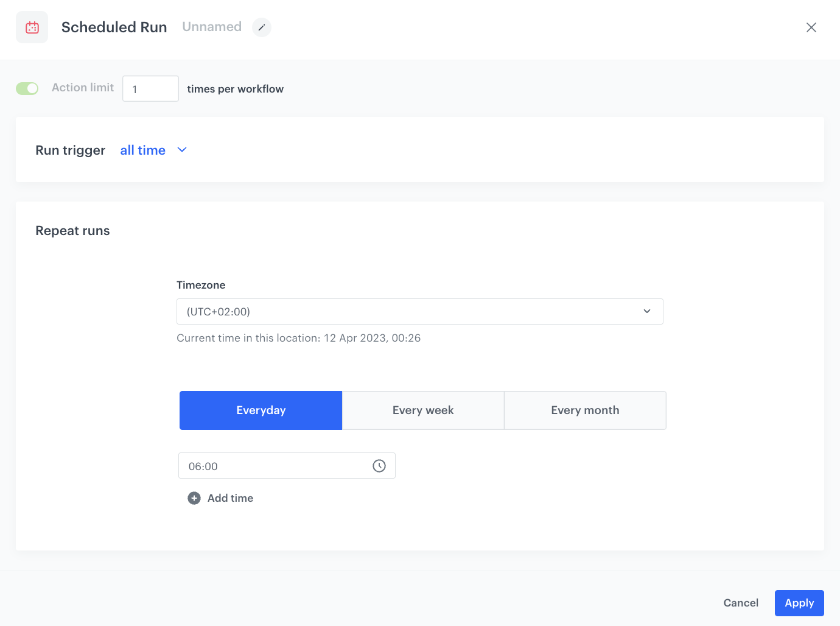
Task: Toggle the Action limit switch
Action: tap(27, 89)
